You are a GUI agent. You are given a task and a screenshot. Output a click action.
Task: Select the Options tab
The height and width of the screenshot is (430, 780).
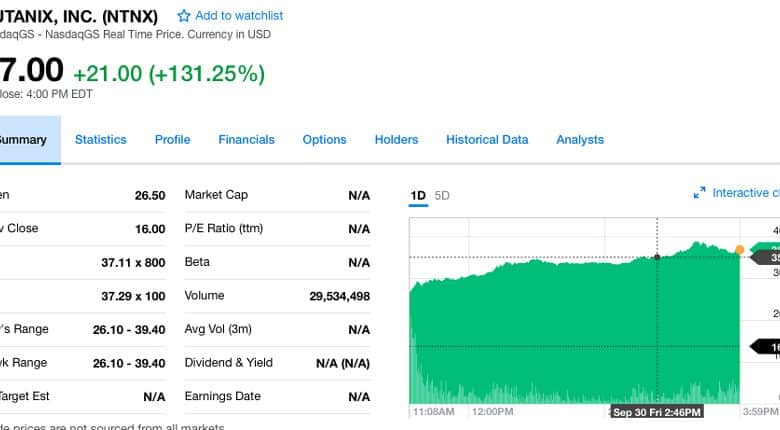324,140
